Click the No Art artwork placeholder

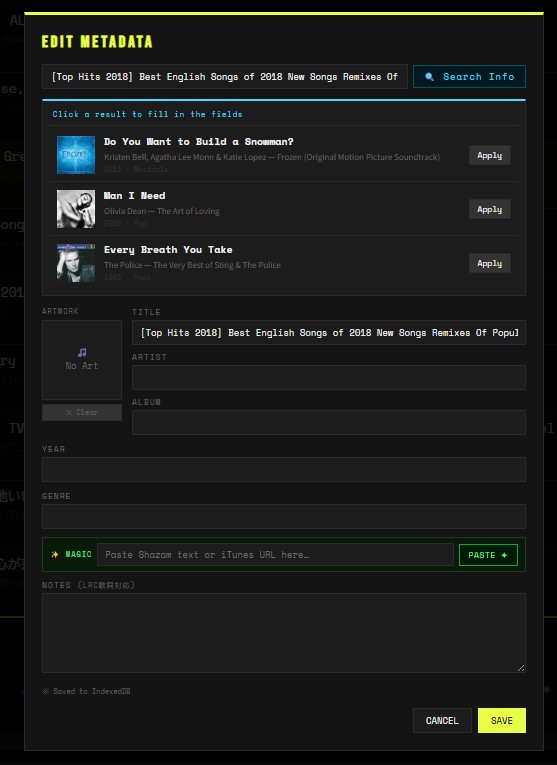(82, 360)
